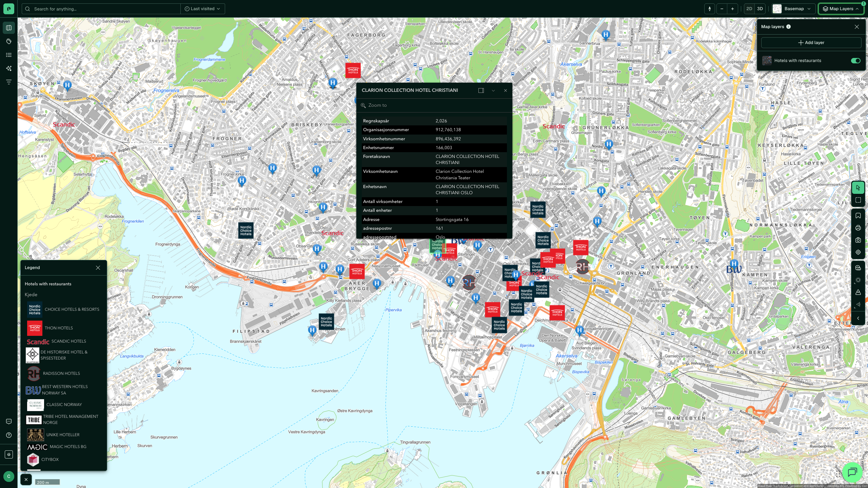The width and height of the screenshot is (868, 488).
Task: Open the daylight sun tool
Action: point(858,280)
